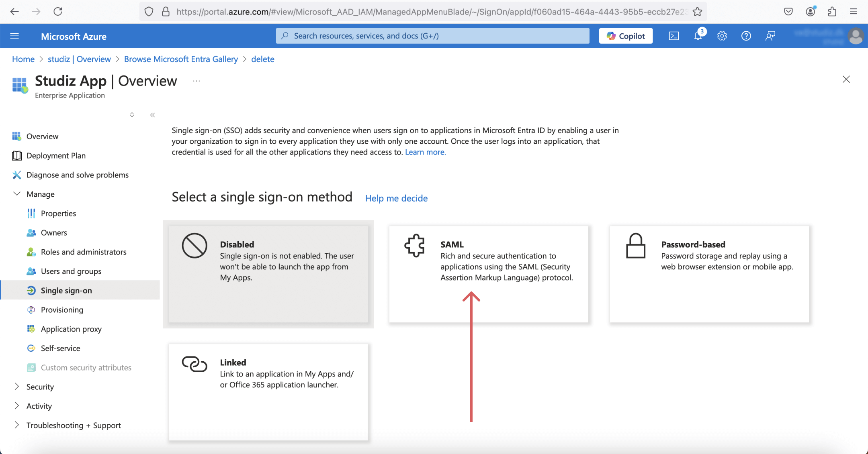Open Overview in sidebar
Viewport: 868px width, 454px height.
80,136
